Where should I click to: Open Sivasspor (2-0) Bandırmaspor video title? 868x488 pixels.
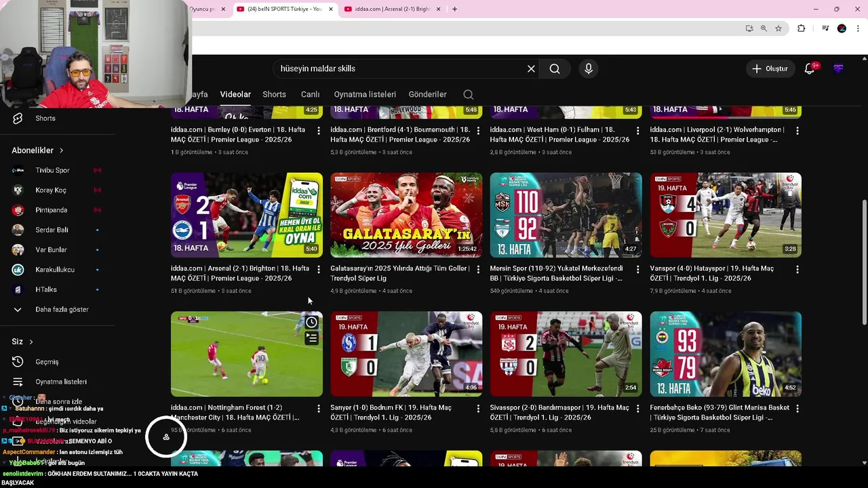(x=559, y=412)
